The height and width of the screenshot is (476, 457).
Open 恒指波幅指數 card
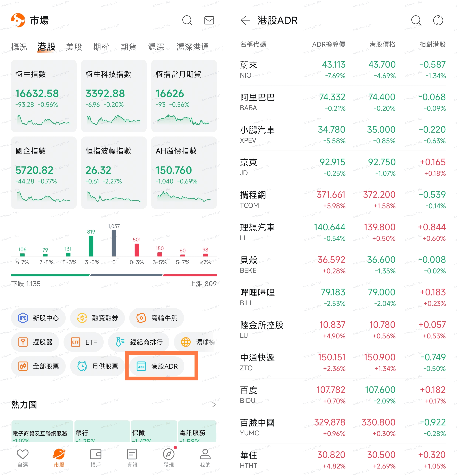(x=114, y=173)
